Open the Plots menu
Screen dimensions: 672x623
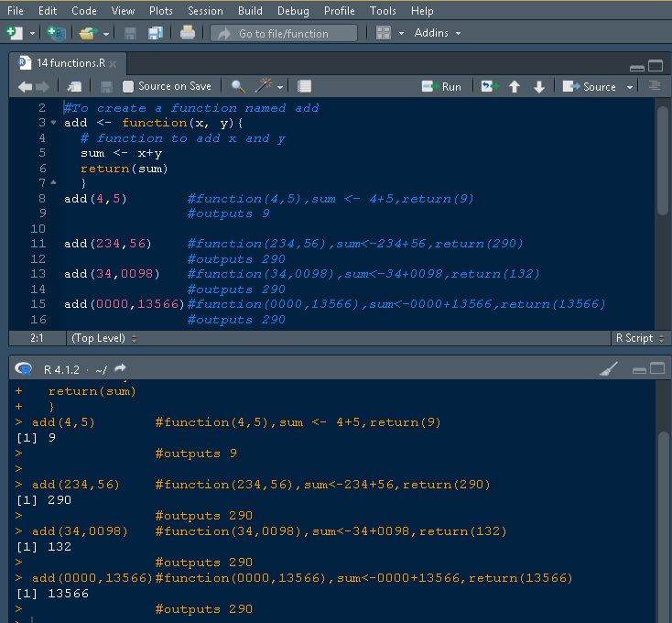(x=160, y=10)
